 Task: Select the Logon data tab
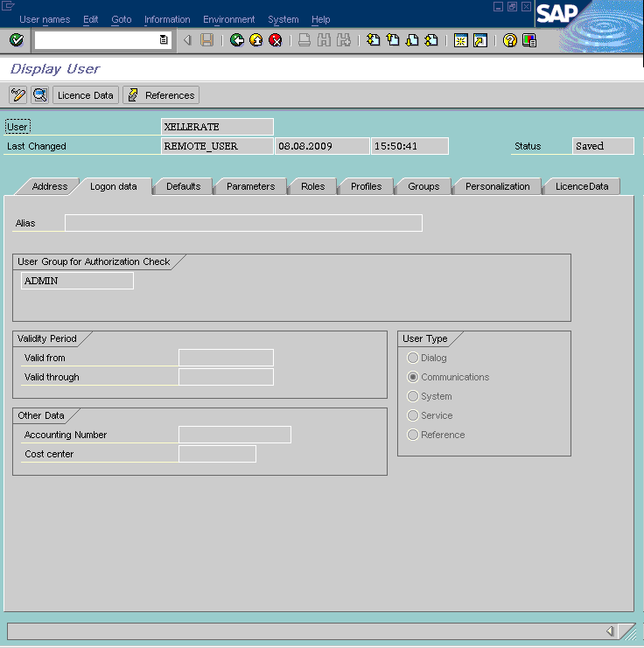coord(114,186)
